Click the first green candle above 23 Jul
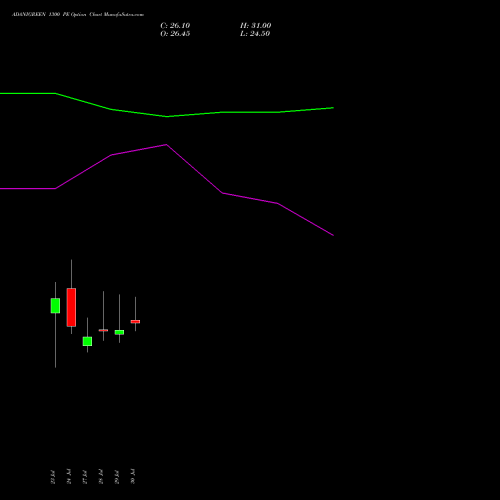Screen dimensions: 500x500 pyautogui.click(x=55, y=306)
